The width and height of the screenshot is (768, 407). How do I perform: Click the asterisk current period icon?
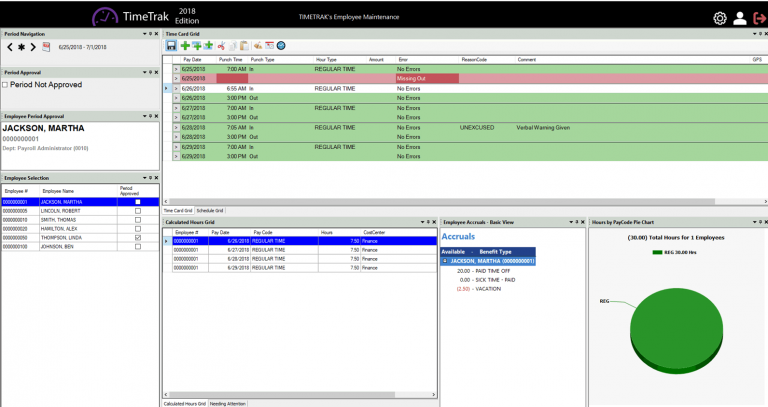pyautogui.click(x=21, y=47)
